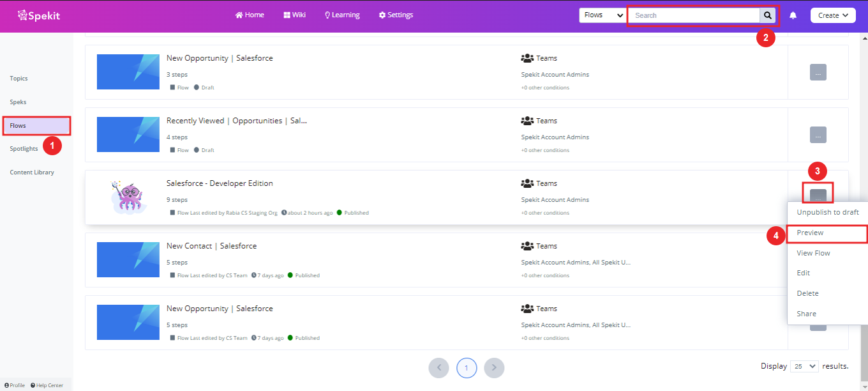Click Published status in New Contact row
The image size is (868, 391).
coord(304,275)
